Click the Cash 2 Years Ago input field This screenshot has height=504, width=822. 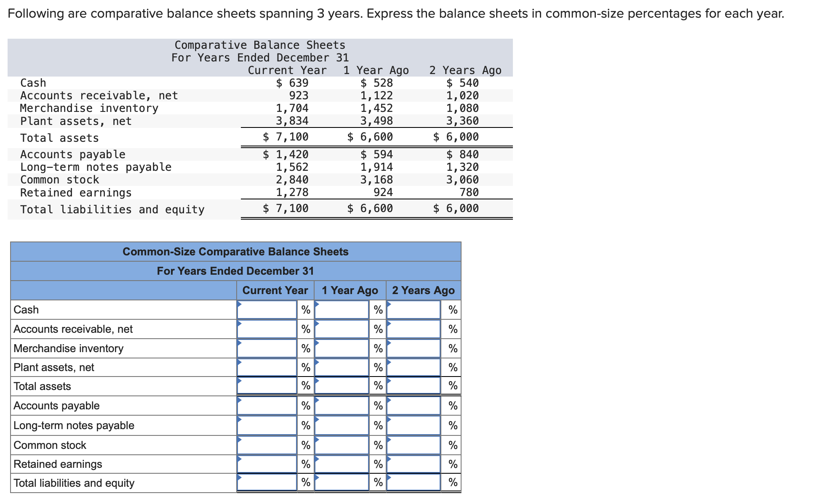(x=414, y=309)
